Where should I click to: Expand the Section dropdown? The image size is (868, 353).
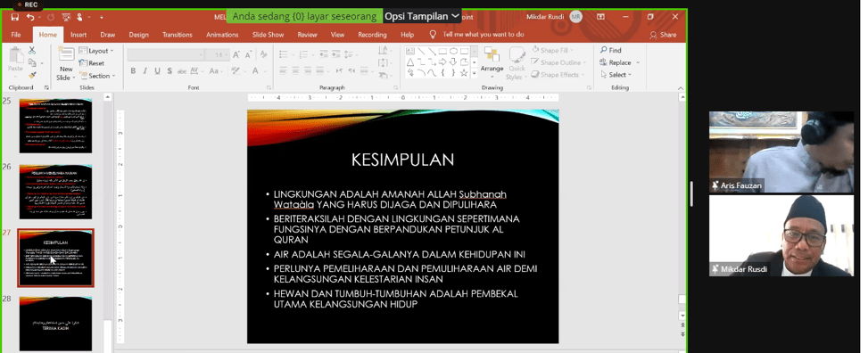click(x=97, y=76)
